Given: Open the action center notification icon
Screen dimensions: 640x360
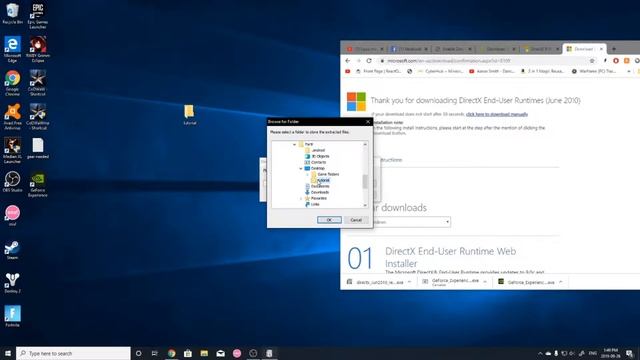Looking at the screenshot, I should pos(629,353).
